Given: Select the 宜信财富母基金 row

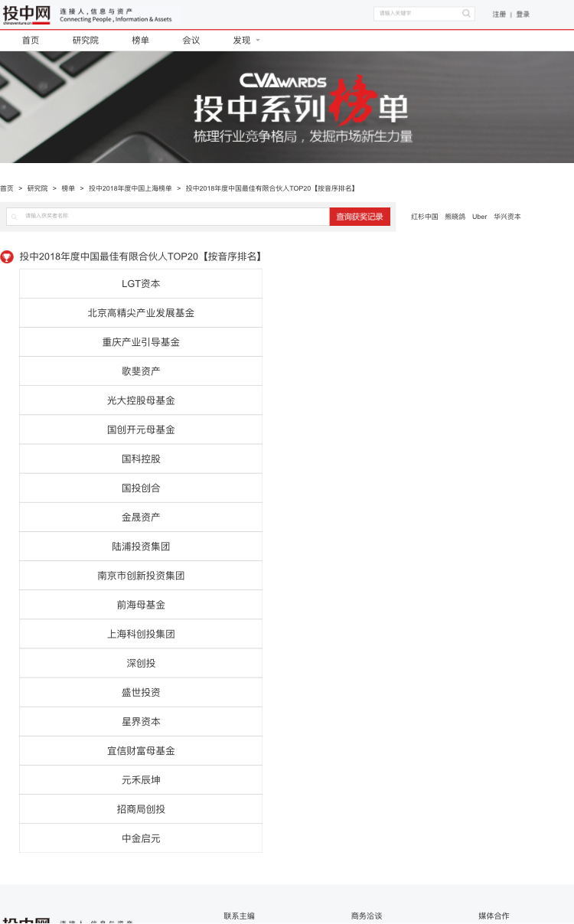Looking at the screenshot, I should 141,749.
